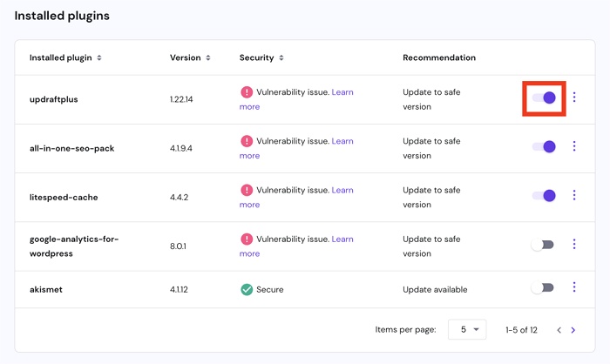Open the three-dot menu for all-in-one-seo-pack
This screenshot has width=610, height=364.
click(574, 145)
